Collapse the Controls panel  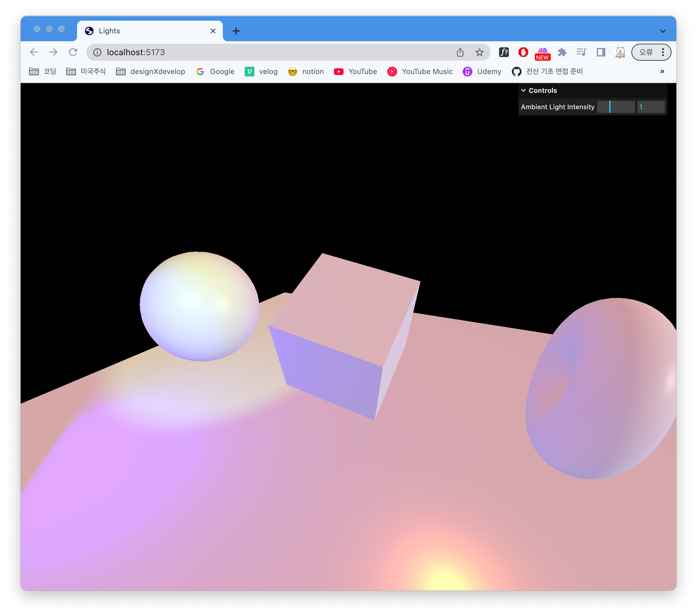(542, 90)
